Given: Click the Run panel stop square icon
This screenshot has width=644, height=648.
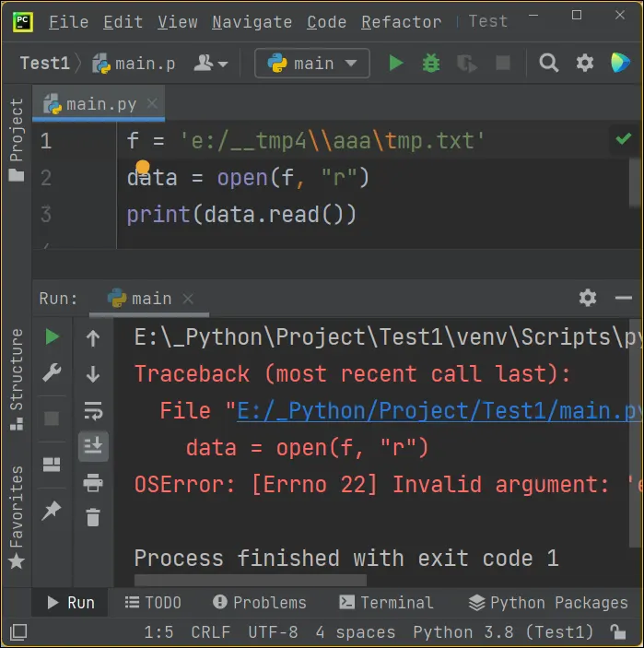Looking at the screenshot, I should point(52,418).
